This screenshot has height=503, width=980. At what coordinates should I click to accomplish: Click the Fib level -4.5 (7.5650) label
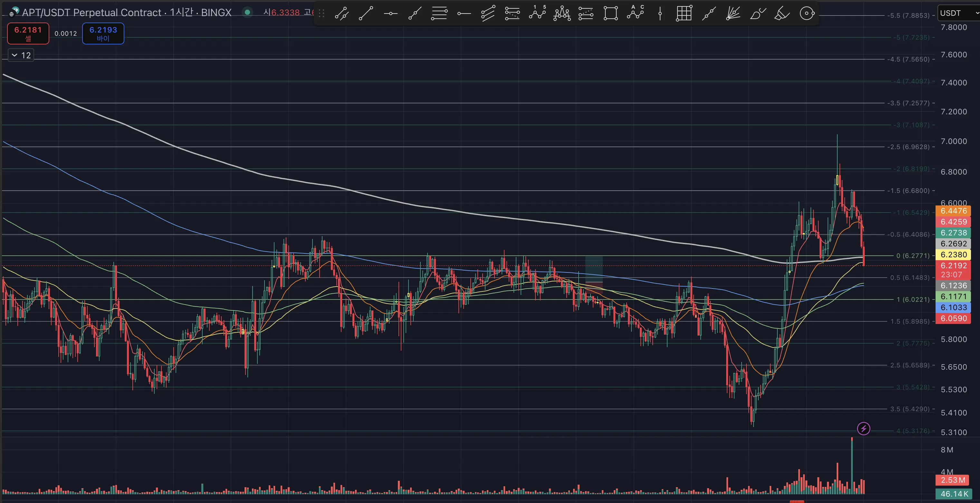click(908, 59)
